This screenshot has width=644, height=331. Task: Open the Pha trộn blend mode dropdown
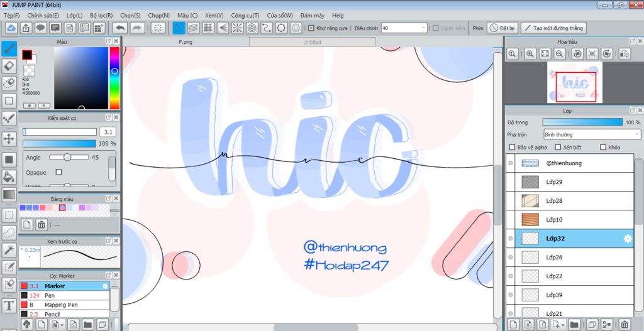(592, 134)
